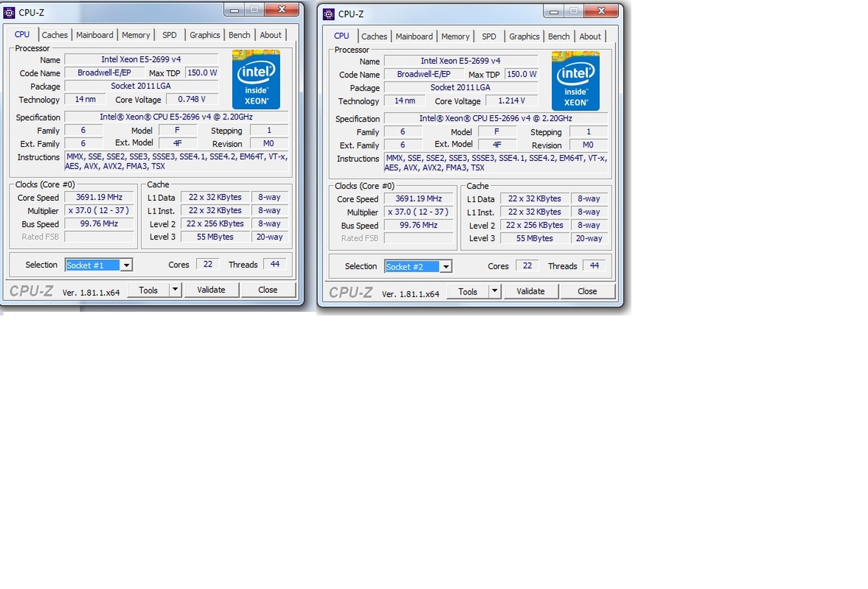Open Bench tab in left CPU-Z window
The height and width of the screenshot is (589, 868).
click(239, 35)
